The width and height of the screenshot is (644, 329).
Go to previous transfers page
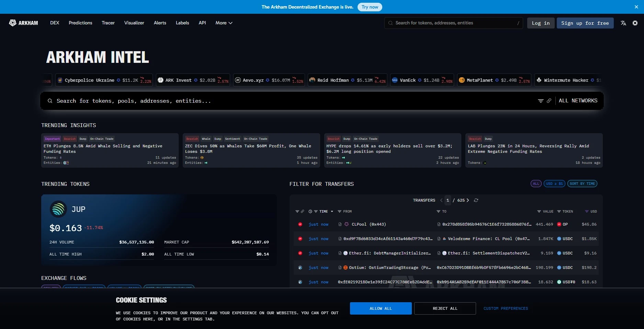(441, 200)
